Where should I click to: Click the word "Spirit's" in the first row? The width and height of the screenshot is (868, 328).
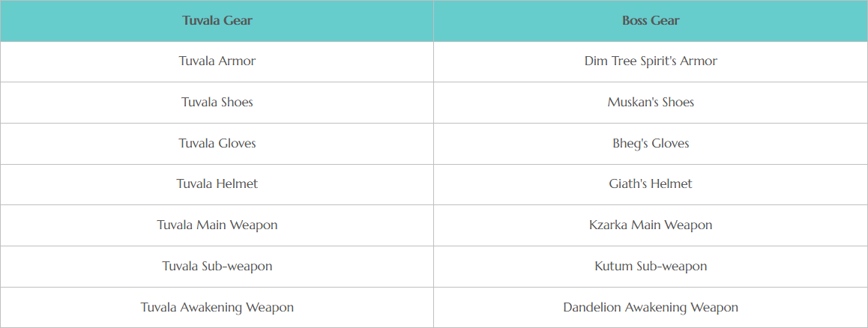(x=663, y=61)
